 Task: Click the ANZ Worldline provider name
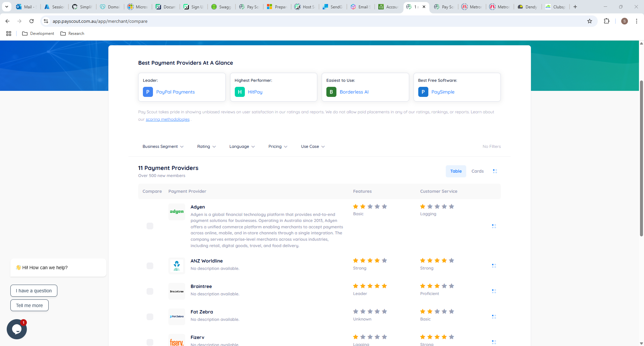[207, 261]
